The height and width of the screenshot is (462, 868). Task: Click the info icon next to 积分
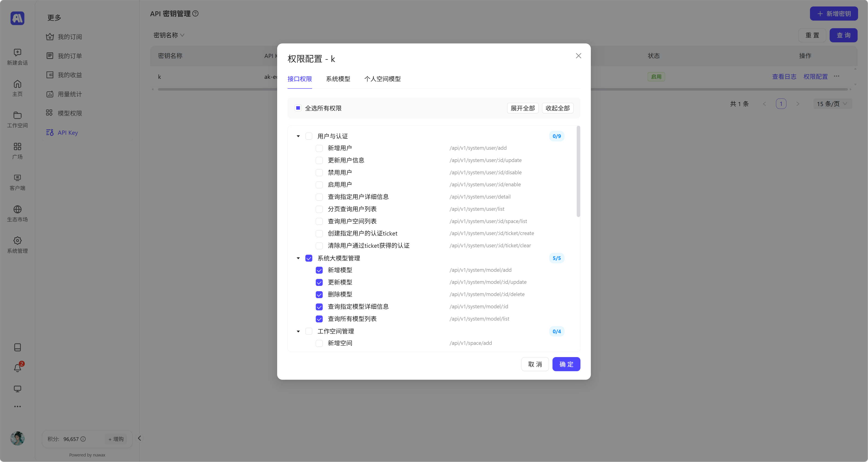pyautogui.click(x=83, y=439)
